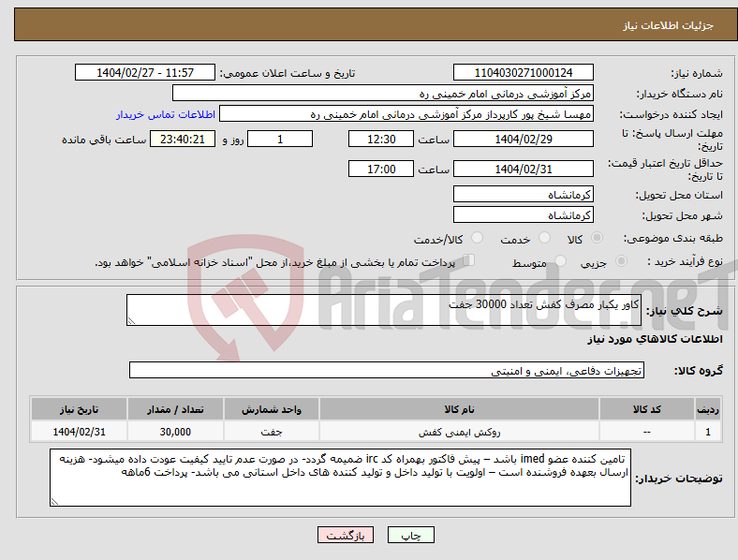Click the request creator مهسا شیخ پور field
Viewport: 738px width, 560px height.
(406, 114)
